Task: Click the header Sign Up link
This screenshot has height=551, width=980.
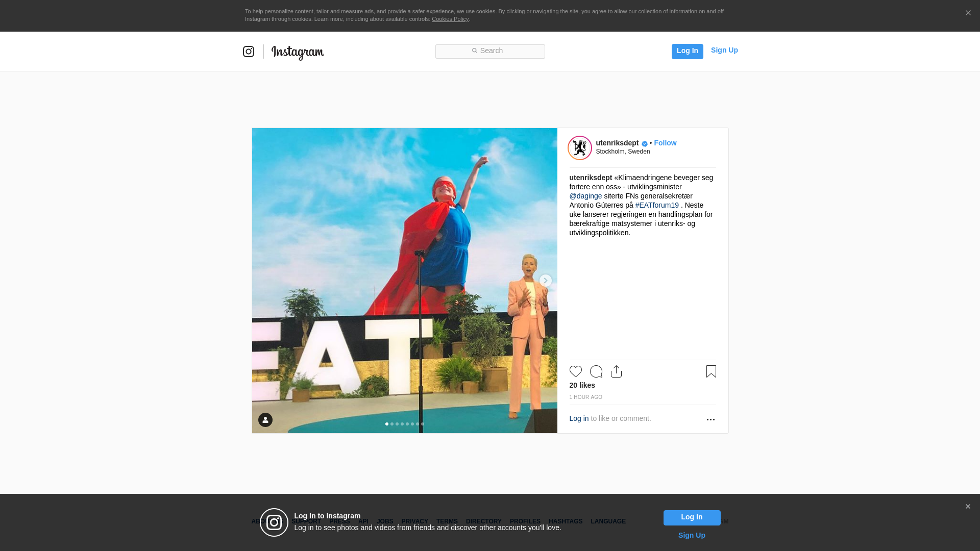Action: click(724, 50)
